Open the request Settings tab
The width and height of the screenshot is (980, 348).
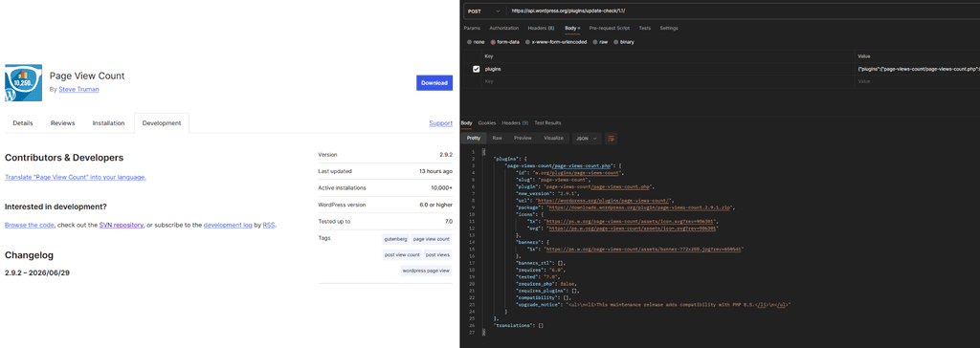click(x=669, y=28)
